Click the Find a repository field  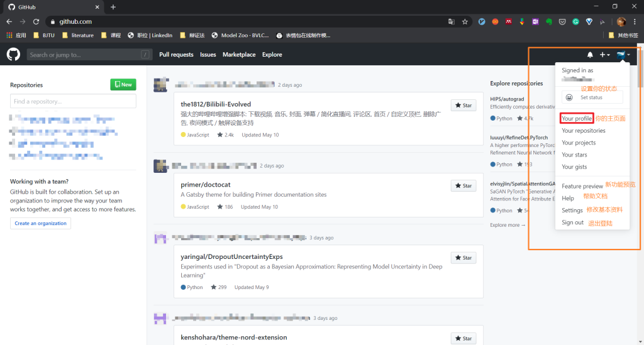(x=73, y=101)
